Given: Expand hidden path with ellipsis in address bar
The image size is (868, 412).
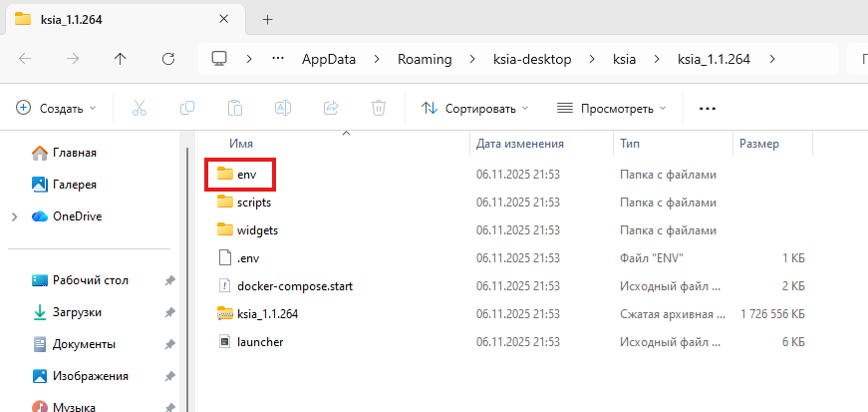Looking at the screenshot, I should 278,59.
